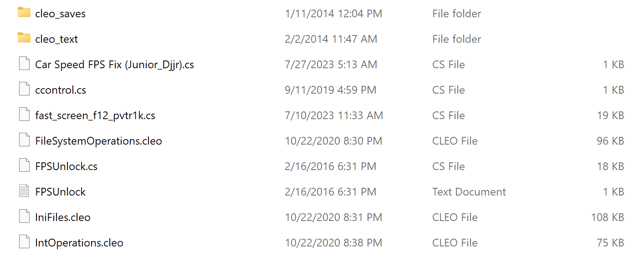Select the cleo_text folder name
The image size is (644, 271).
click(56, 39)
